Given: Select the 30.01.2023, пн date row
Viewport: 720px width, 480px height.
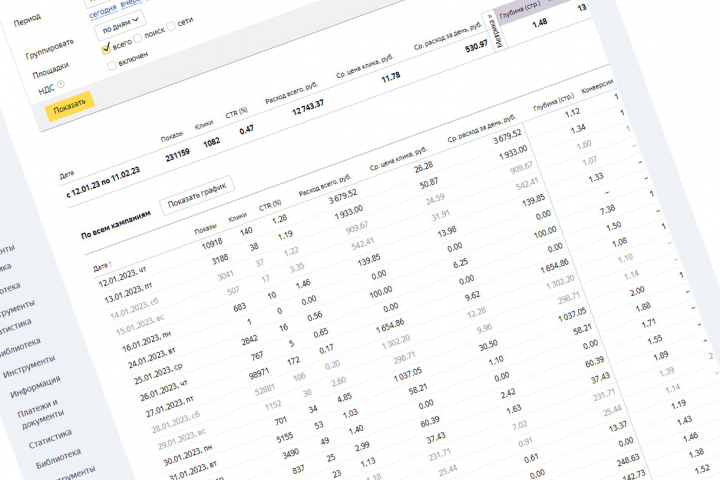Looking at the screenshot, I should [188, 453].
